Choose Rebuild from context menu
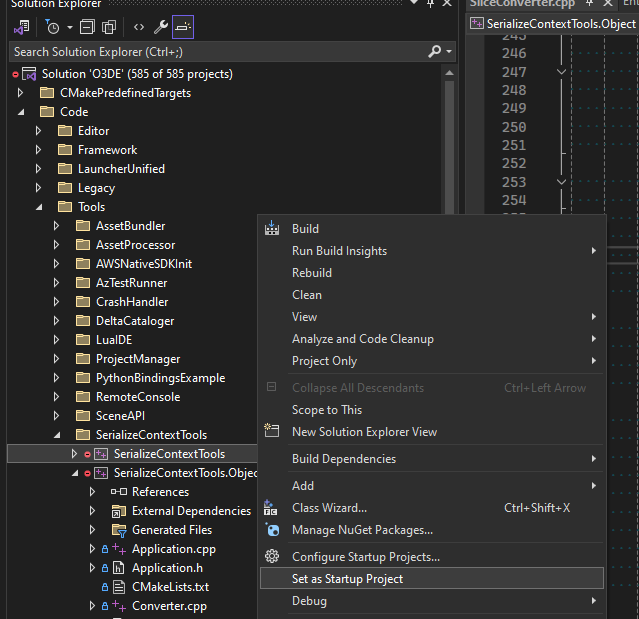Image resolution: width=639 pixels, height=619 pixels. pos(432,273)
